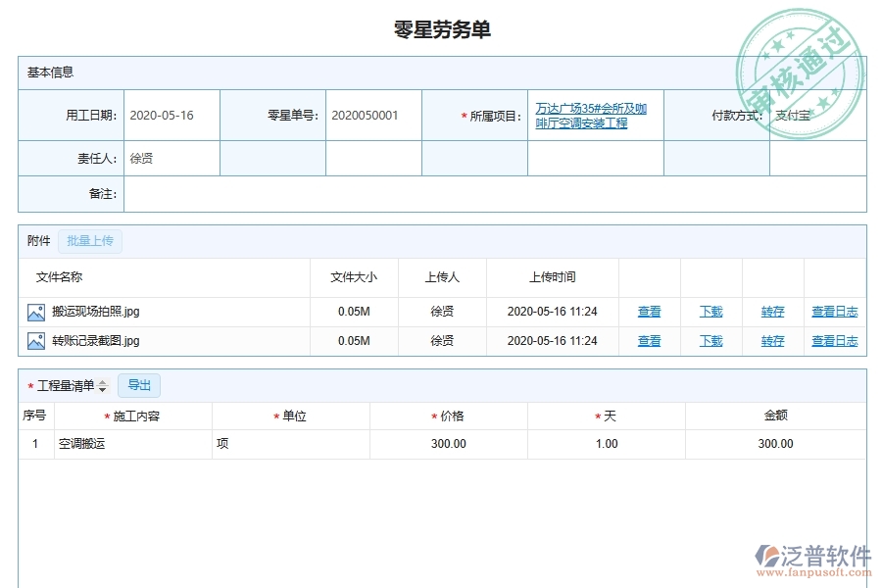Viewport: 882px width, 588px height.
Task: Click the descending sort arrow next to 工程量清单
Action: pyautogui.click(x=102, y=388)
